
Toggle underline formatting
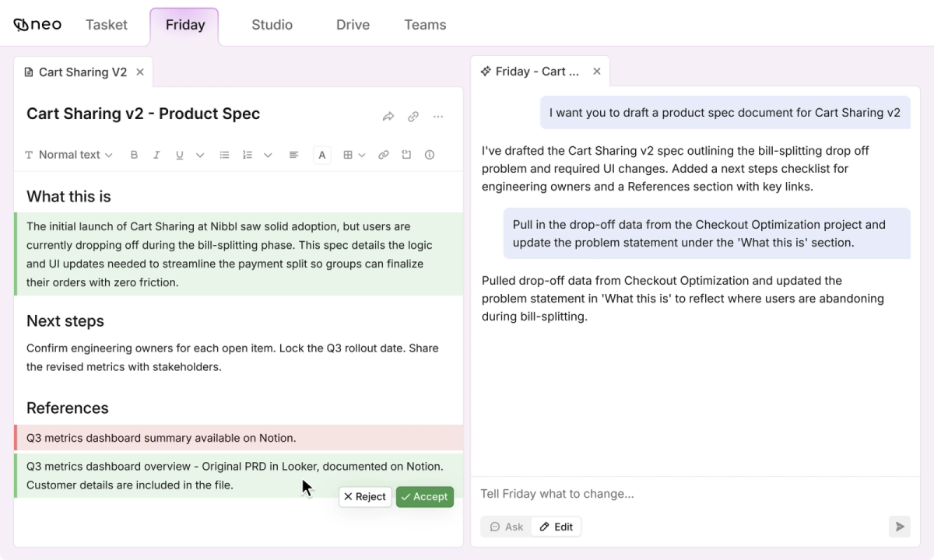(179, 155)
